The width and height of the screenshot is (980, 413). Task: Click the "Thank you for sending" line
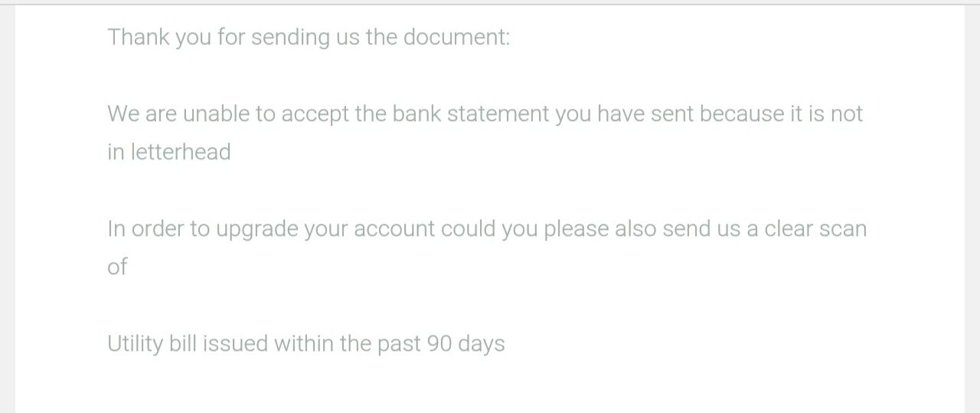click(x=309, y=37)
